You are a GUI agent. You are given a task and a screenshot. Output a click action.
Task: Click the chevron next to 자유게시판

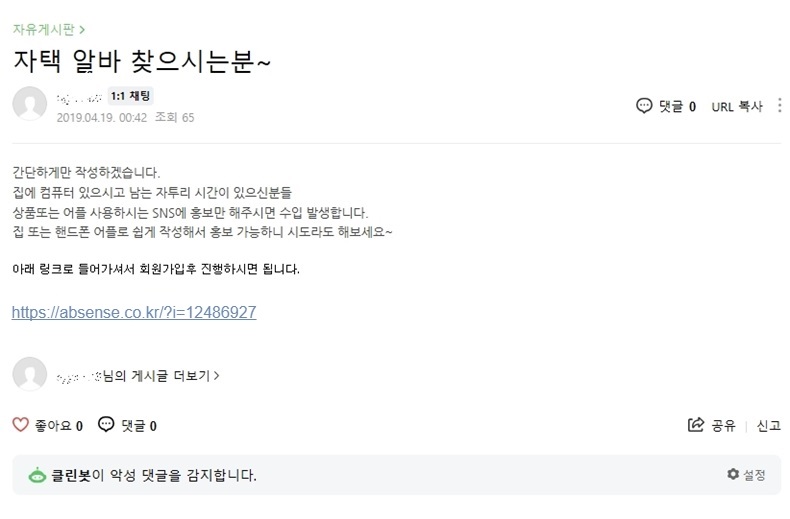pos(82,30)
